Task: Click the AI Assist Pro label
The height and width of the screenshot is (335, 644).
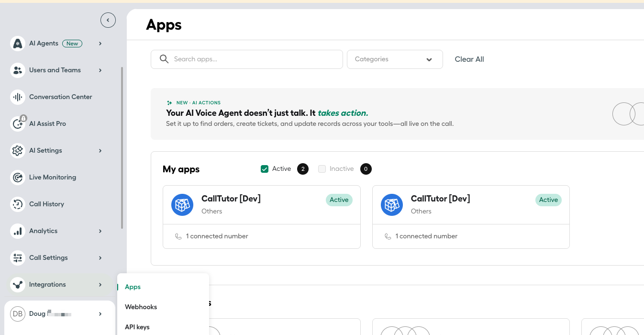Action: tap(47, 123)
